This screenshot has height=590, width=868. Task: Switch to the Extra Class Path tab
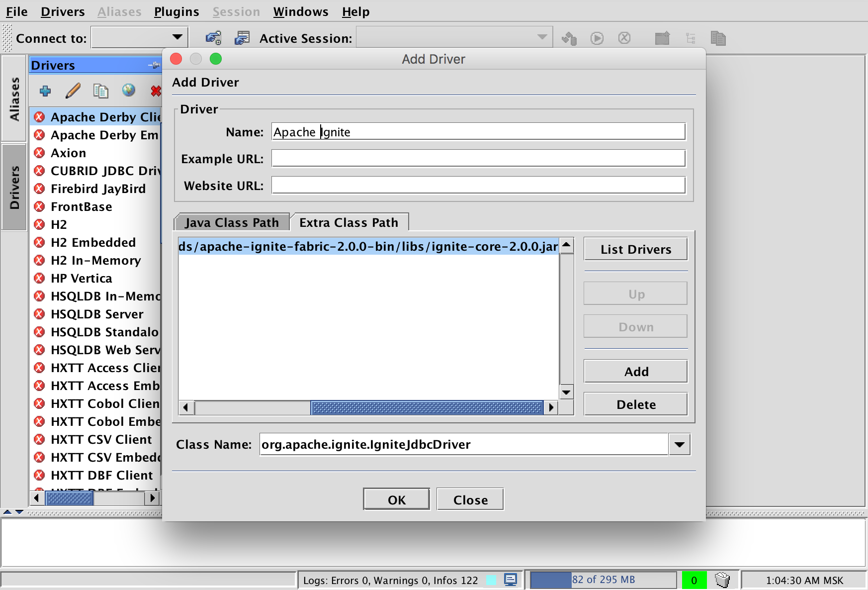(x=349, y=222)
